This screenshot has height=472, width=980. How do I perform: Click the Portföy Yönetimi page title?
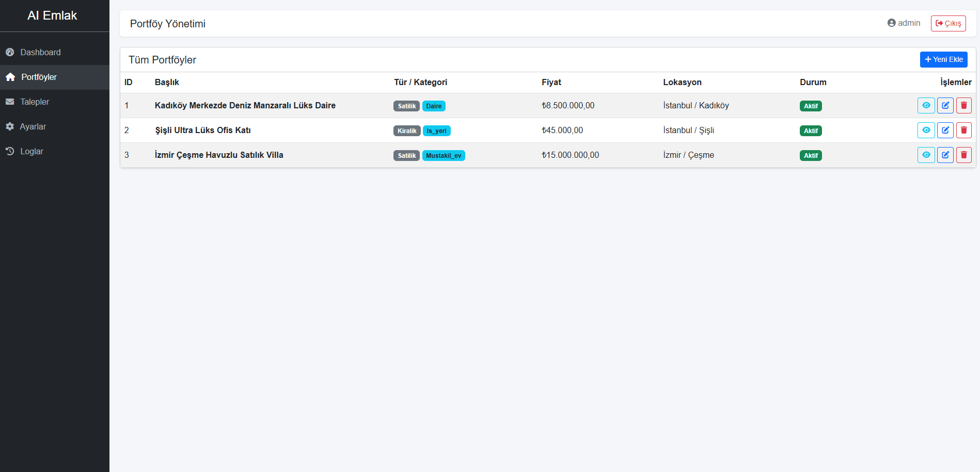click(168, 24)
